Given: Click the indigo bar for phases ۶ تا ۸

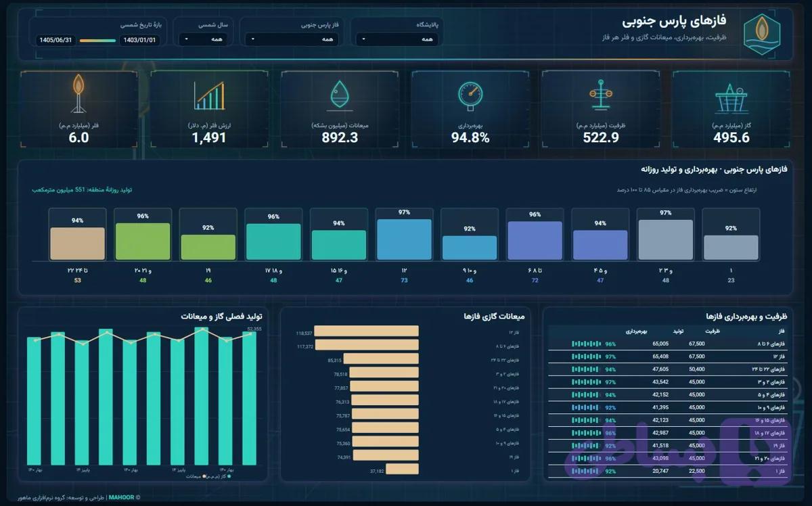Looking at the screenshot, I should (x=535, y=241).
